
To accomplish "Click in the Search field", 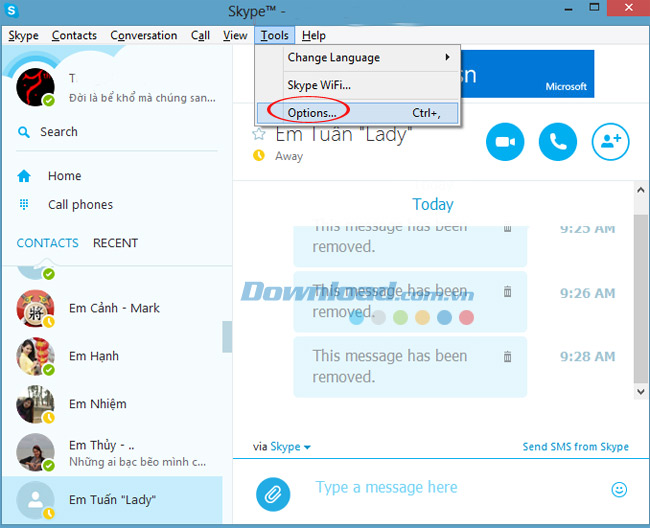I will point(117,132).
